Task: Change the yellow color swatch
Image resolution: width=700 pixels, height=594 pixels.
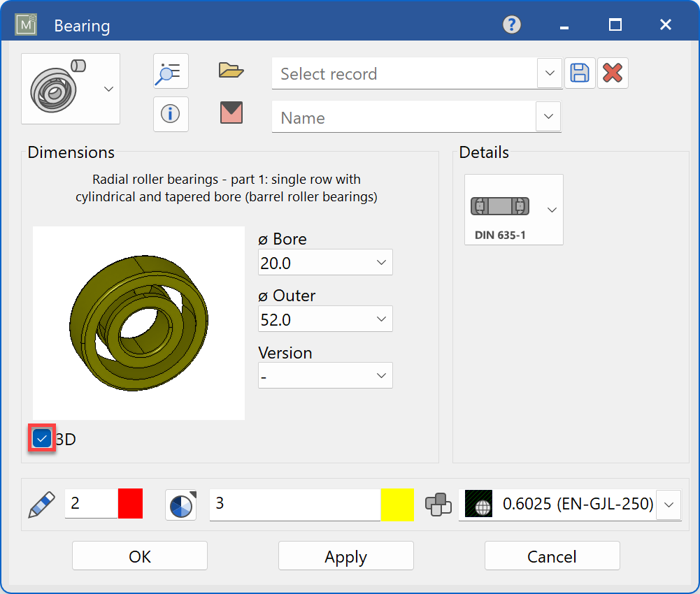Action: (397, 504)
